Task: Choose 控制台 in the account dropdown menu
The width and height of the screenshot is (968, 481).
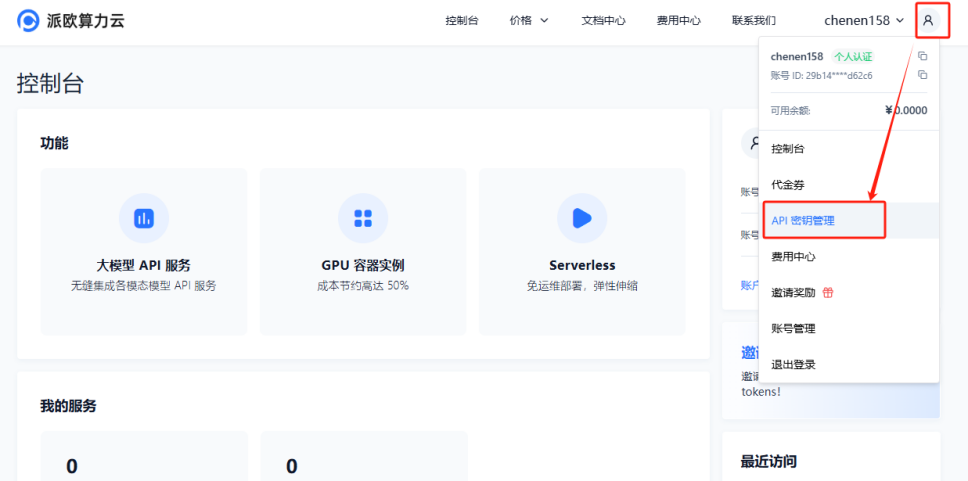Action: tap(788, 149)
